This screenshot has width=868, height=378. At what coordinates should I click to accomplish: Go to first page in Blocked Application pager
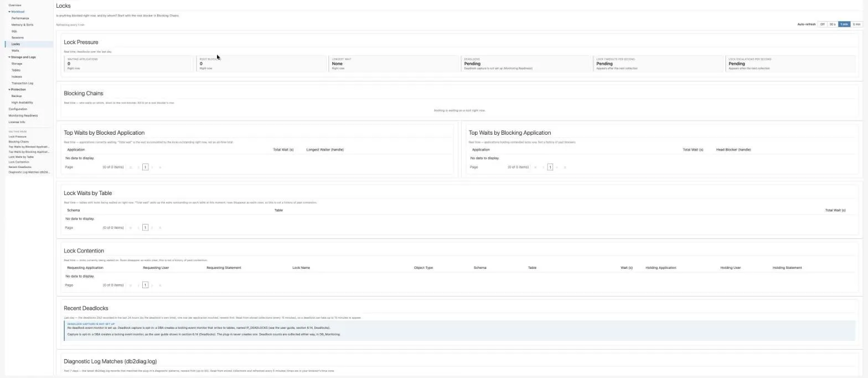point(131,167)
